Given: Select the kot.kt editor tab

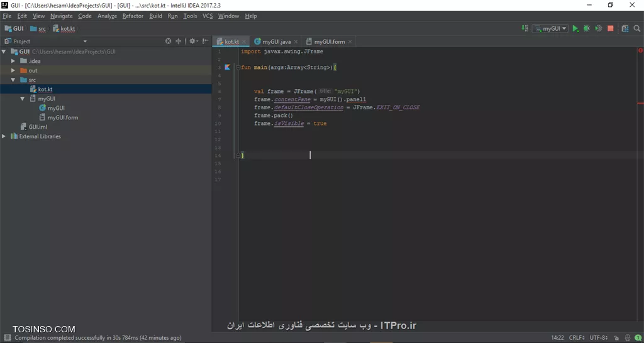Looking at the screenshot, I should click(x=231, y=42).
